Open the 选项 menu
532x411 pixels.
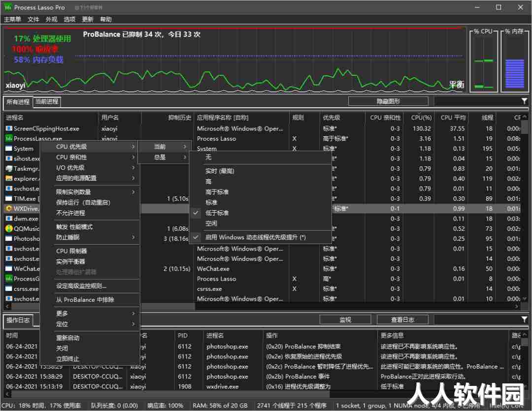[69, 19]
